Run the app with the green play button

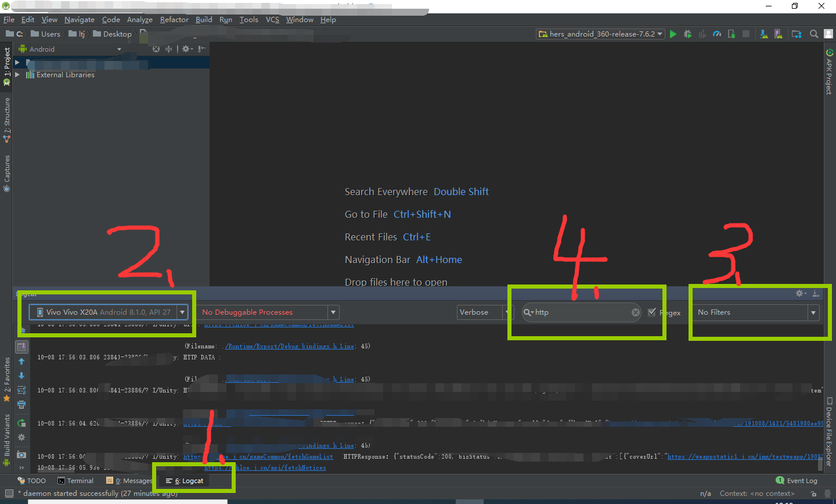pyautogui.click(x=673, y=34)
